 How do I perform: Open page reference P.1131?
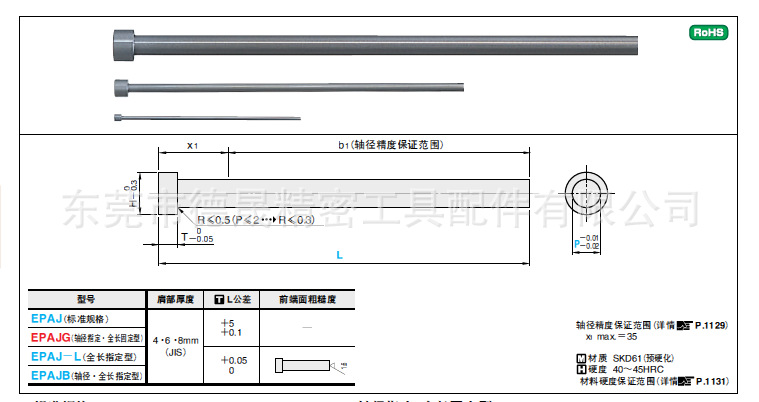(712, 382)
